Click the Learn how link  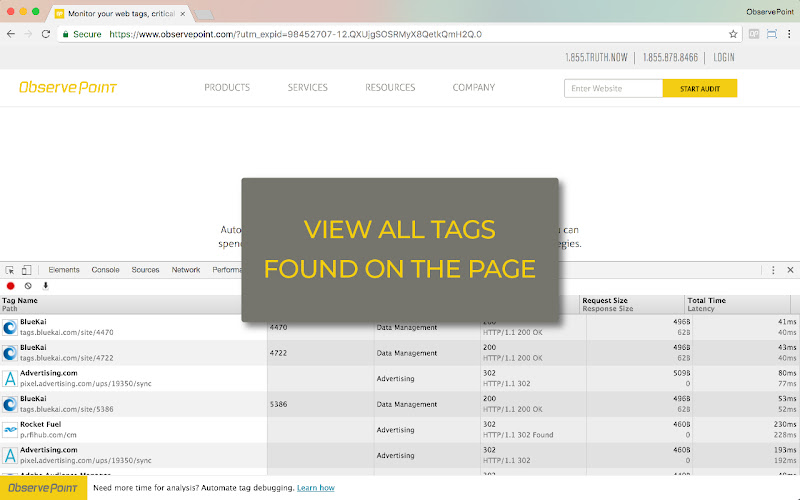(316, 488)
